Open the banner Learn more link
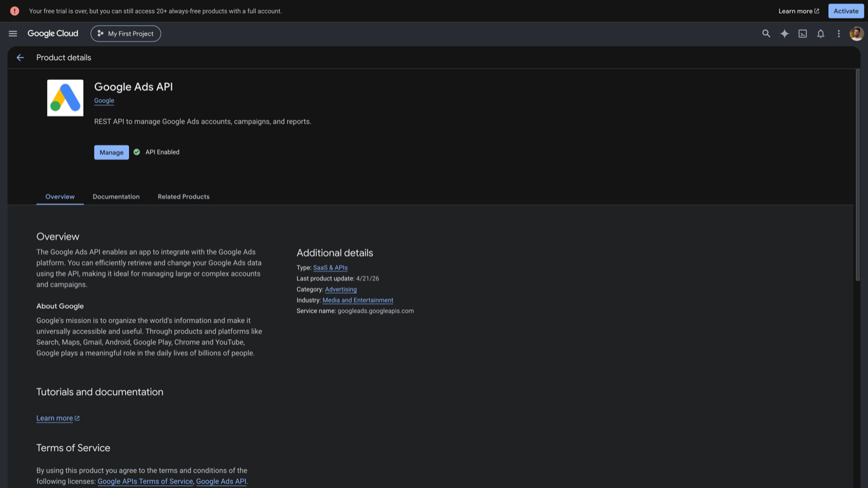This screenshot has height=488, width=868. (799, 11)
